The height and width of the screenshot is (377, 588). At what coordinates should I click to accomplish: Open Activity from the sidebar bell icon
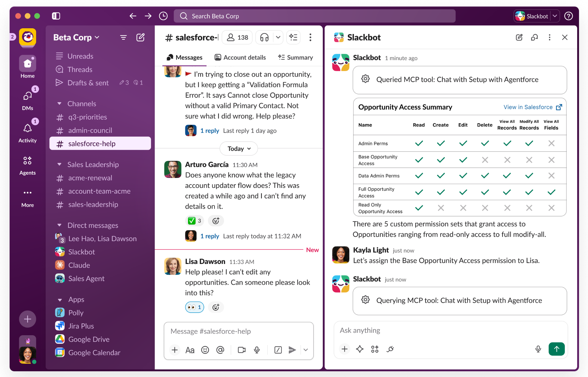click(27, 128)
